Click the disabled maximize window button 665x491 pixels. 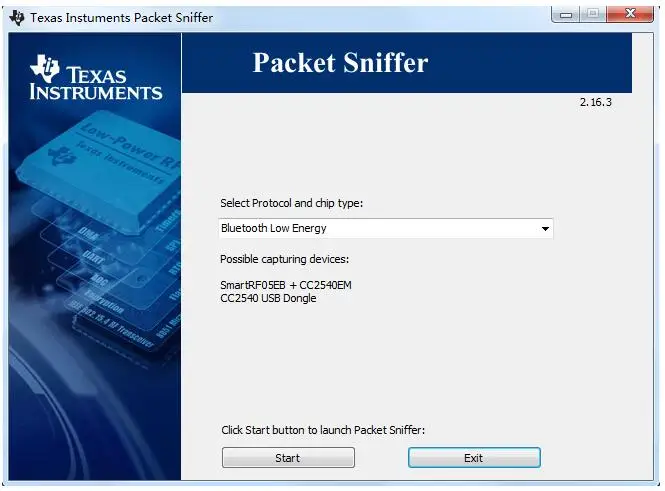click(593, 14)
